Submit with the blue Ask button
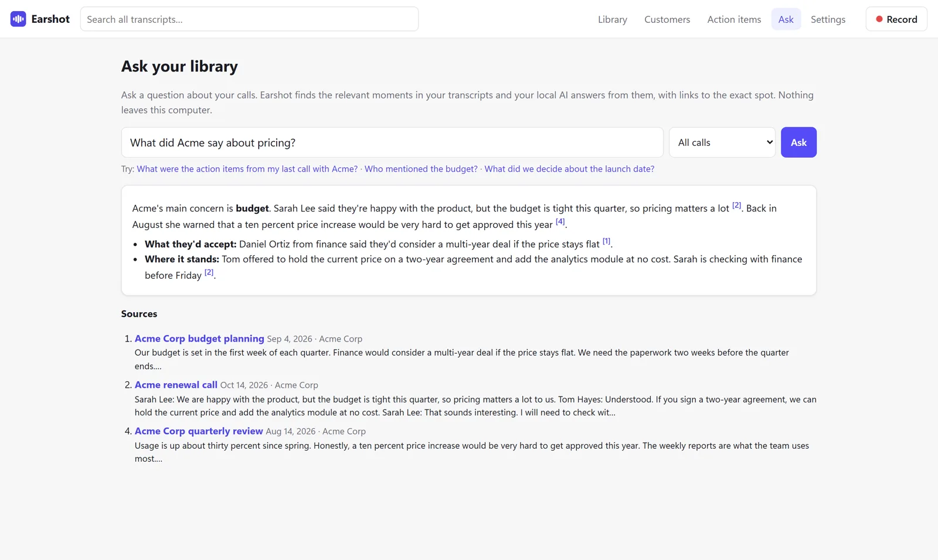The width and height of the screenshot is (938, 560). (798, 142)
